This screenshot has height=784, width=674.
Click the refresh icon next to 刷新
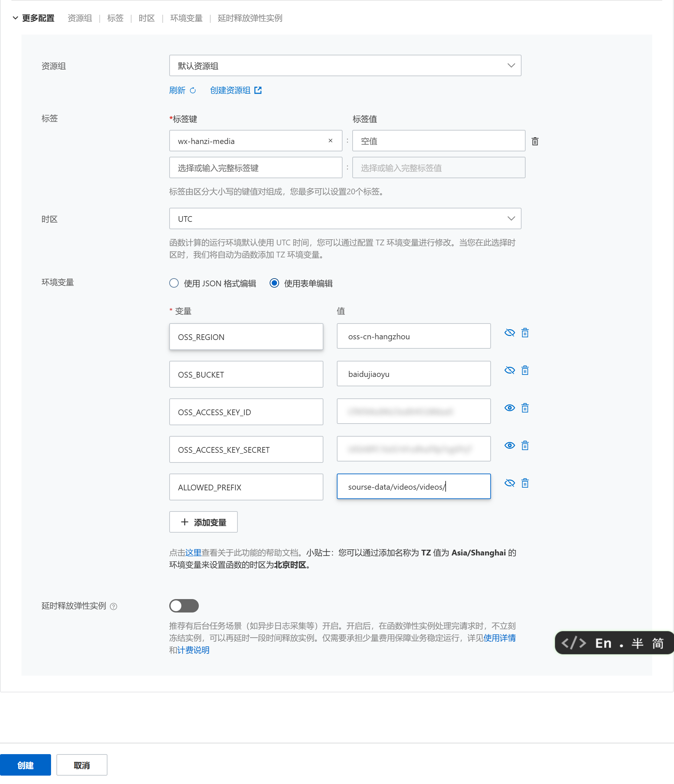[x=193, y=90]
